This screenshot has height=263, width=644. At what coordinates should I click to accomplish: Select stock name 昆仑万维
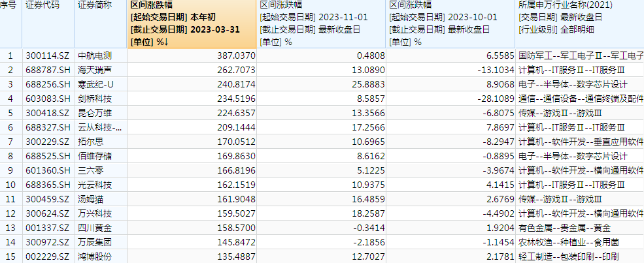[95, 114]
